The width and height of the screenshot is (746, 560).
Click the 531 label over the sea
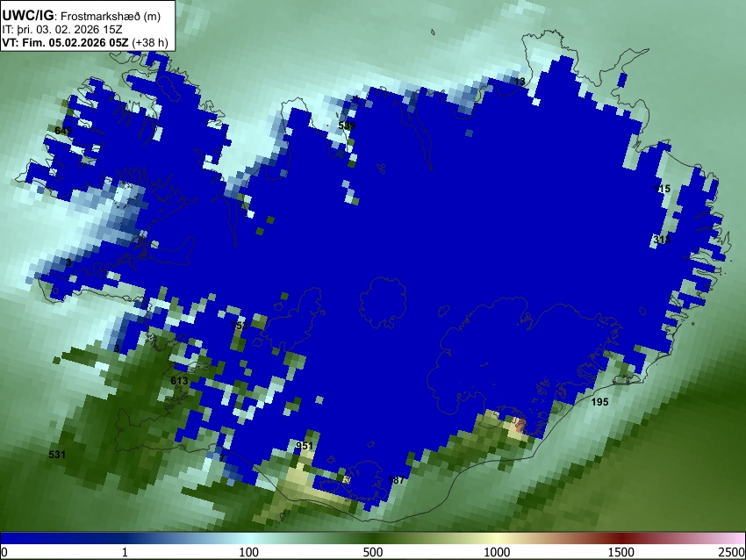tap(57, 455)
